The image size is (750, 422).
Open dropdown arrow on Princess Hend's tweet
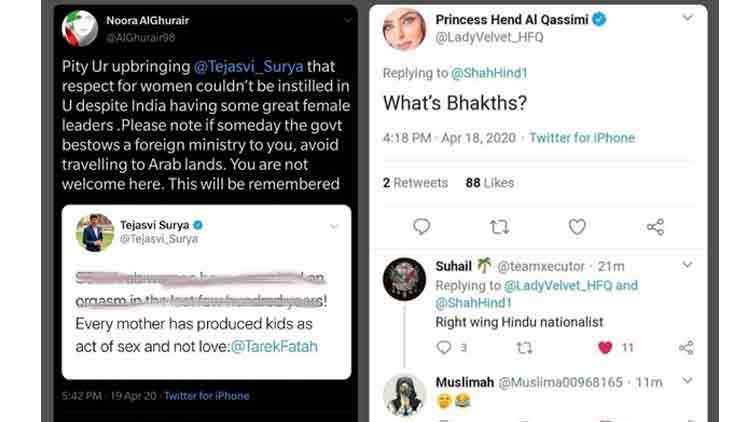click(x=687, y=18)
